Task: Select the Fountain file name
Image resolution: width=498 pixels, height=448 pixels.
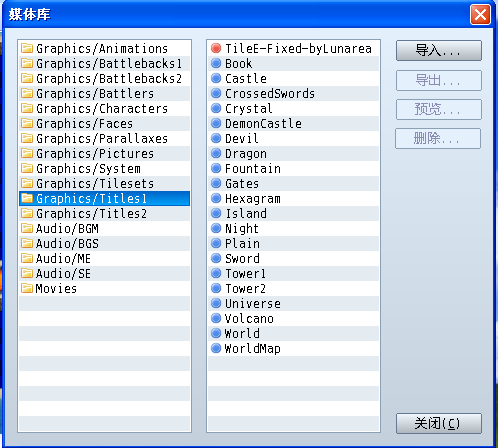Action: tap(253, 169)
